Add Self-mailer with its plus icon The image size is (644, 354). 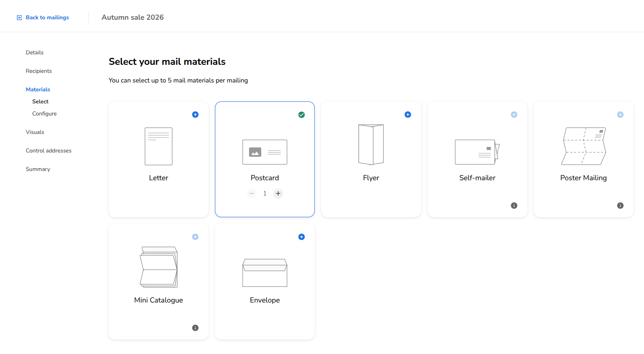pyautogui.click(x=514, y=115)
